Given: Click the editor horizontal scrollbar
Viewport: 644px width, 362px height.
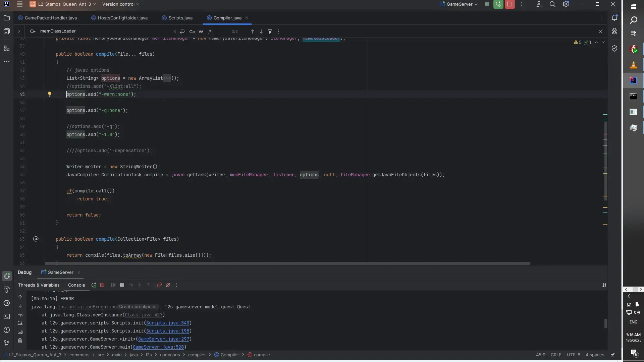Looking at the screenshot, I should (x=287, y=263).
